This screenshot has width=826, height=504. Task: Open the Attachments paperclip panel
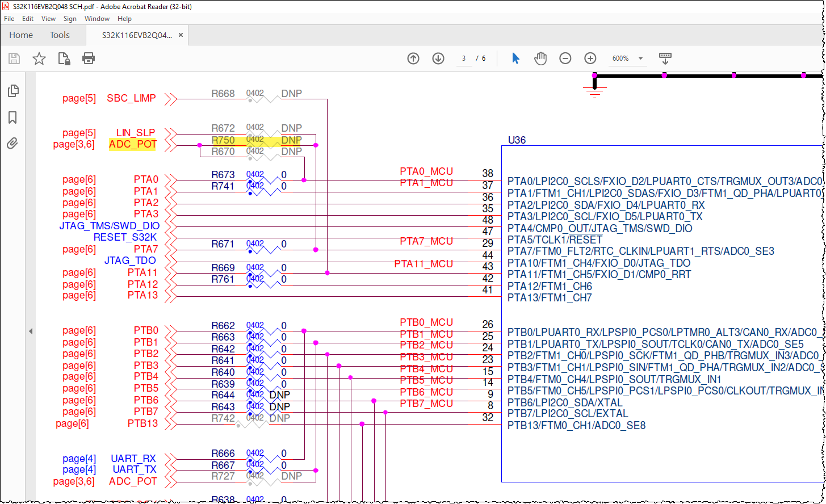(14, 143)
